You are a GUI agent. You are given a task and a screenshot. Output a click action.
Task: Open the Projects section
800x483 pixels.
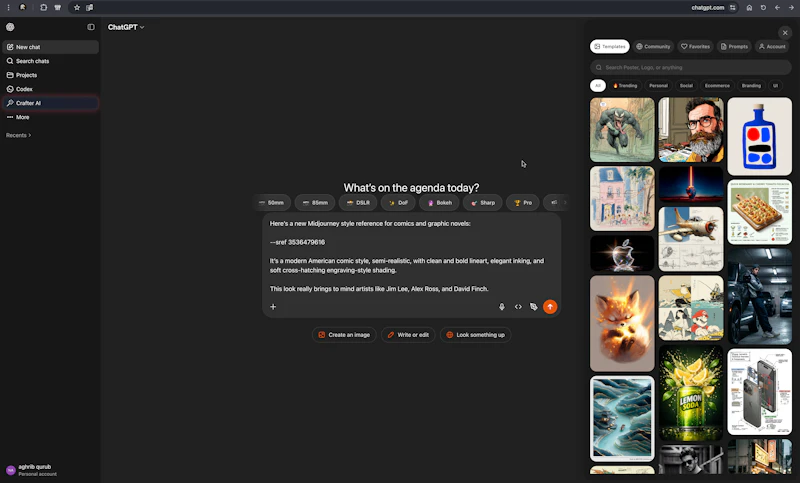[51, 75]
